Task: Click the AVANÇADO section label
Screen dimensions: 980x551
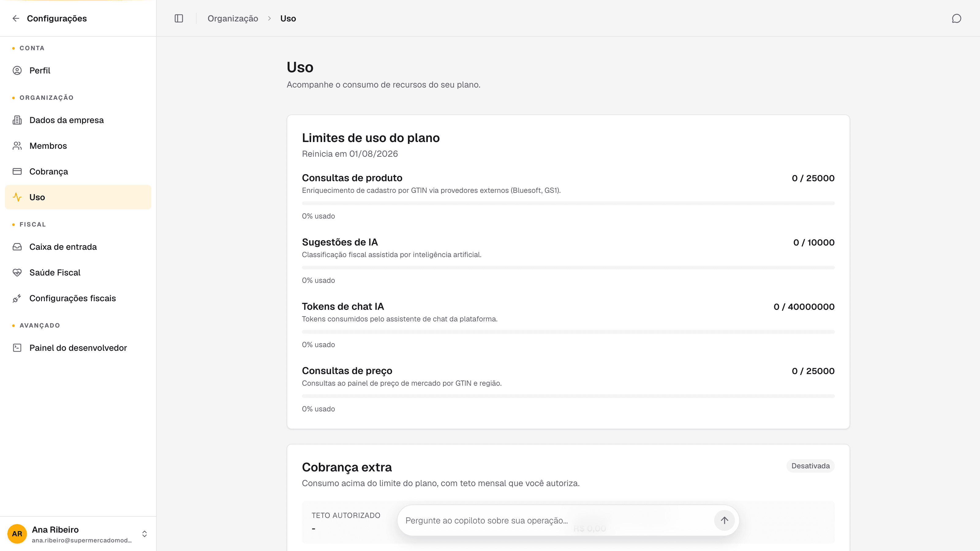Action: tap(40, 325)
